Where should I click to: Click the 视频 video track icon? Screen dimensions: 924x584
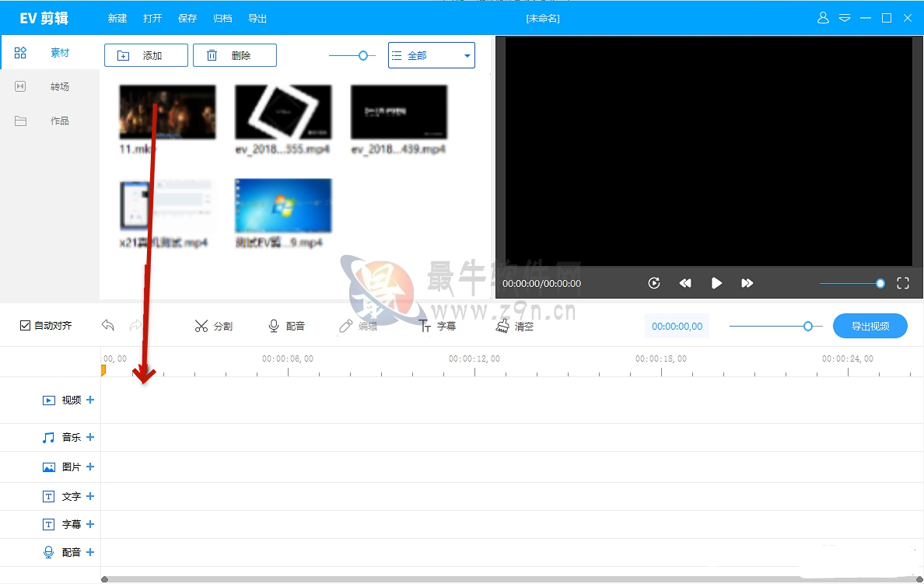48,400
